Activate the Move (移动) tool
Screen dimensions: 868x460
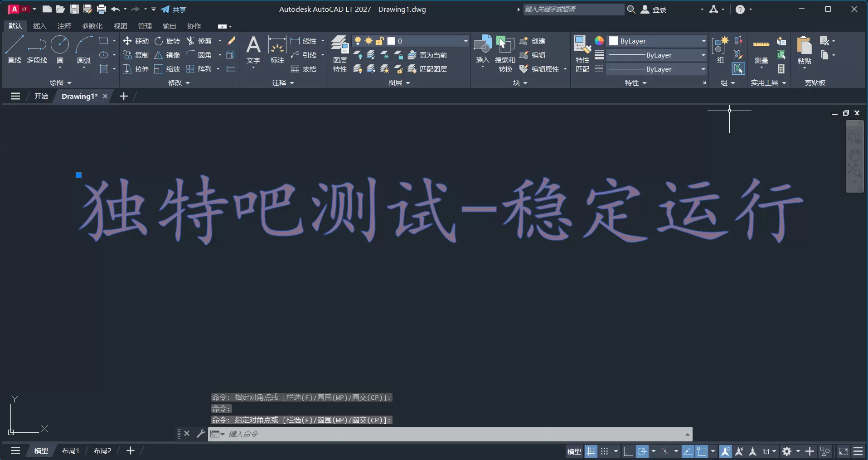(136, 41)
